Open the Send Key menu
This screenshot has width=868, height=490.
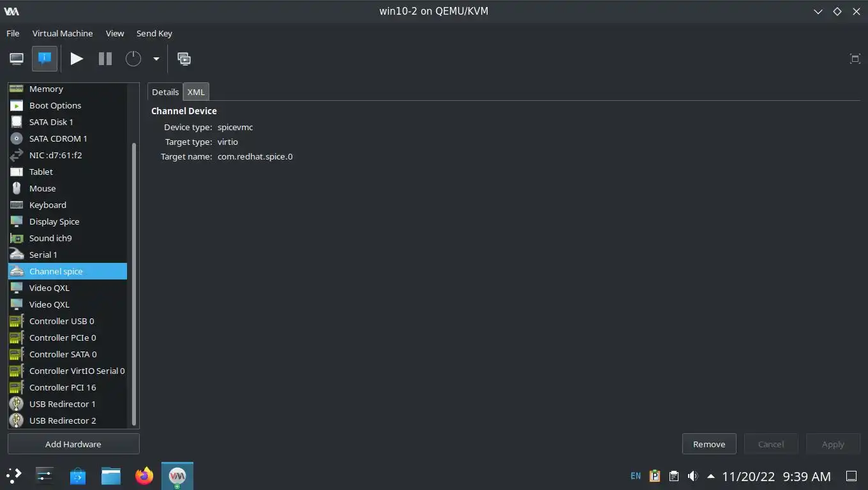tap(154, 33)
